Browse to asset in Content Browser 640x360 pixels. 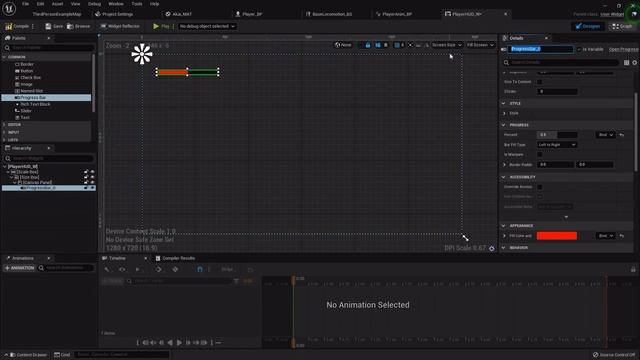pyautogui.click(x=78, y=26)
